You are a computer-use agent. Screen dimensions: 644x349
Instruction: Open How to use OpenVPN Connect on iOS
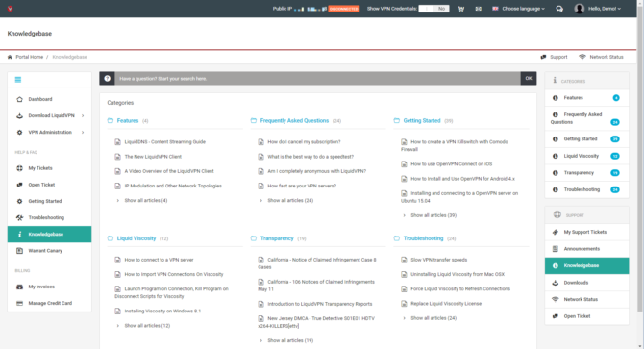[452, 164]
